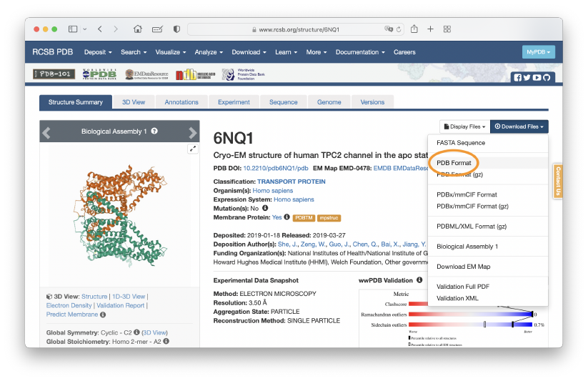Image resolution: width=588 pixels, height=381 pixels.
Task: Open the Careers link in navigation
Action: [404, 52]
